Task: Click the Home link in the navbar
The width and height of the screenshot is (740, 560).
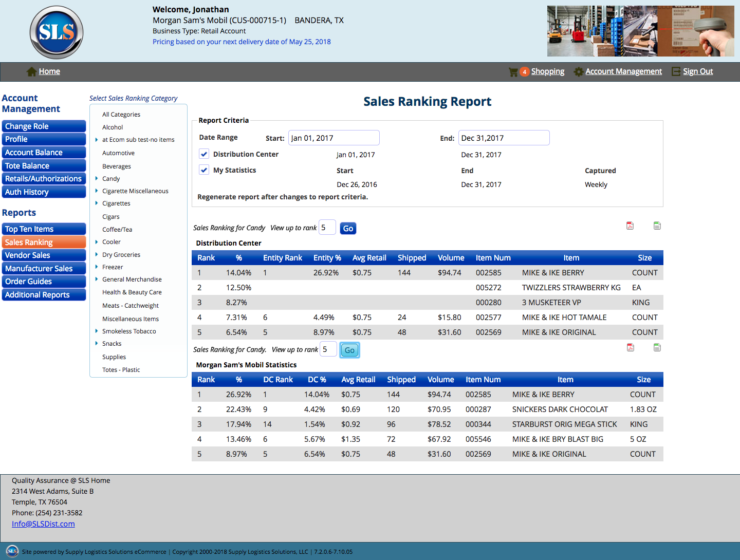Action: point(49,71)
